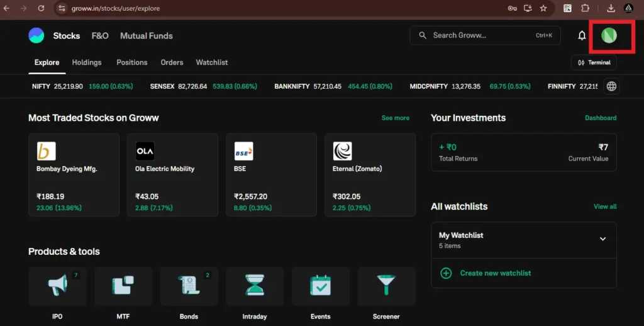This screenshot has height=326, width=644.
Task: Click the browser address bar URL
Action: (116, 8)
